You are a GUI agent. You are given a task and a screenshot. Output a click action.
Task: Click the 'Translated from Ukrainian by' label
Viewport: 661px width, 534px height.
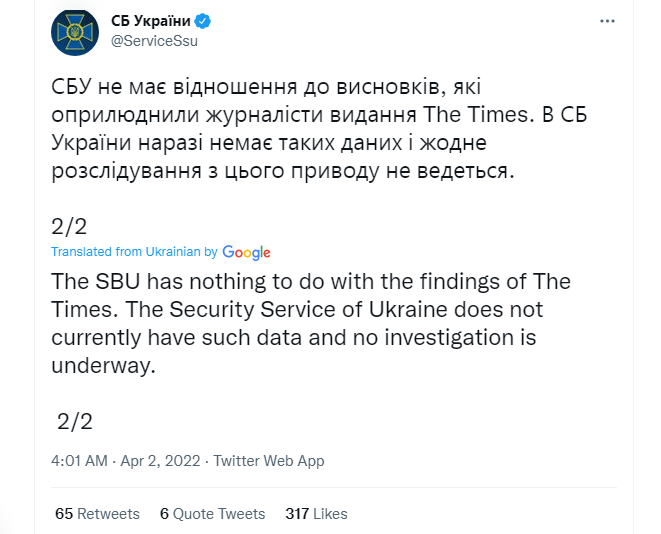134,252
